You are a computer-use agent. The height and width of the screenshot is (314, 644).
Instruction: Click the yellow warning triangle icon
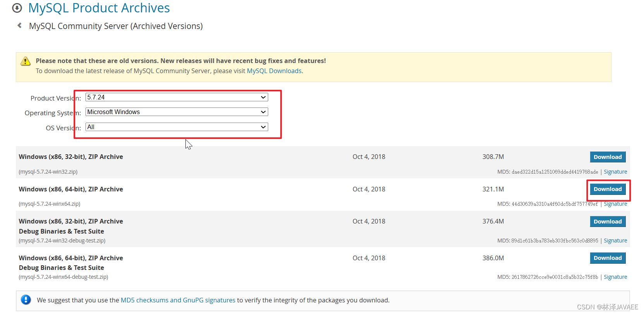[x=26, y=61]
